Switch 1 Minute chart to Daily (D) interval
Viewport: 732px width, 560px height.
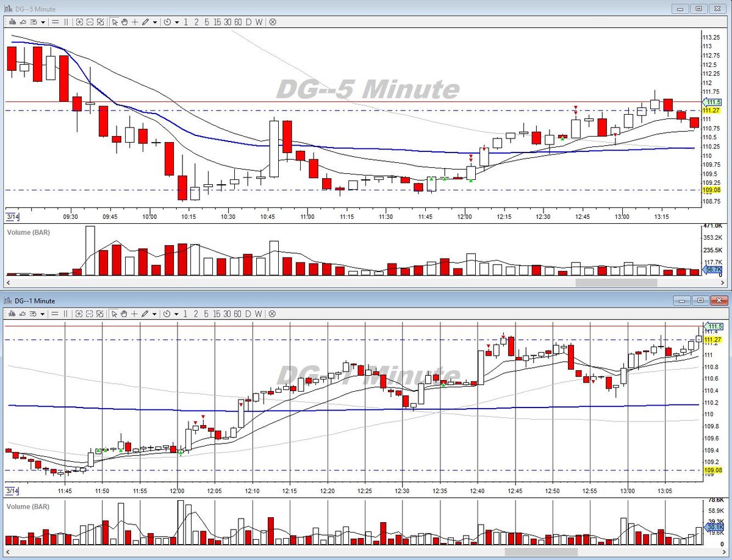(248, 314)
